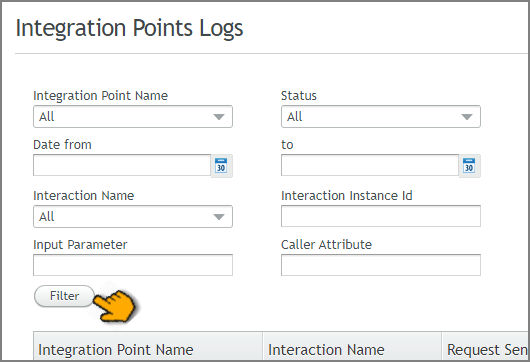Viewport: 530px width, 362px height.
Task: Focus the Date from text field
Action: [122, 165]
